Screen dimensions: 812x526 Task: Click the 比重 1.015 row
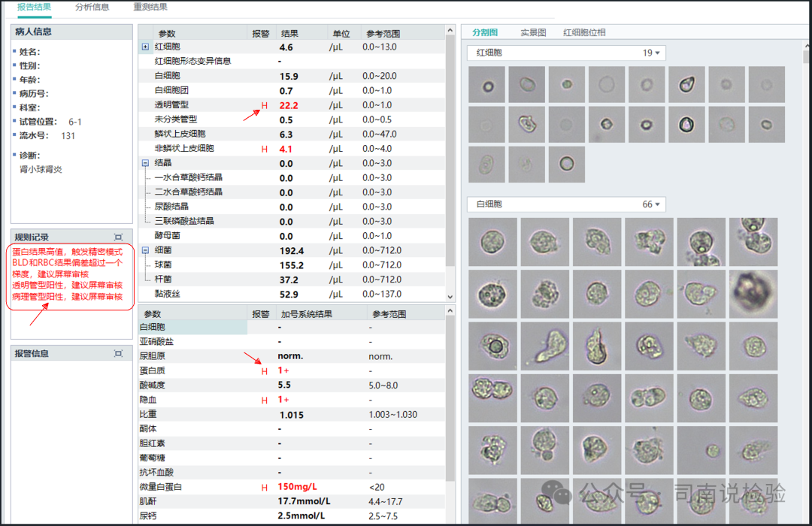(291, 414)
